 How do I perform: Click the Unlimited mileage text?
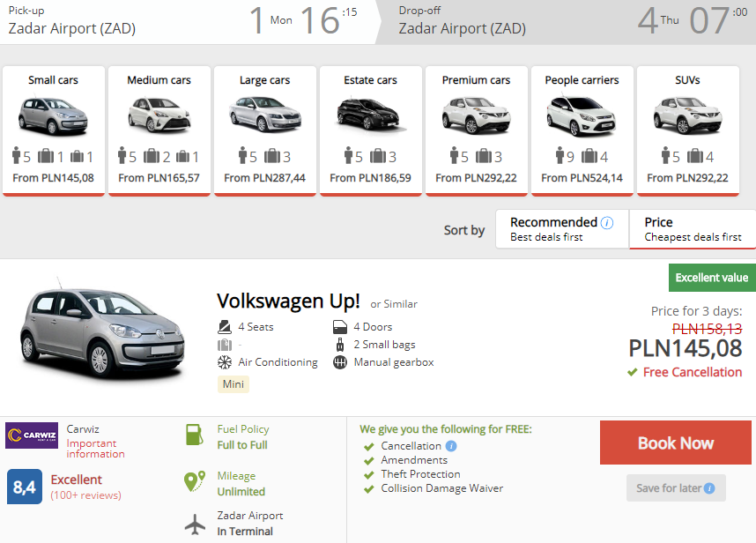pyautogui.click(x=241, y=491)
